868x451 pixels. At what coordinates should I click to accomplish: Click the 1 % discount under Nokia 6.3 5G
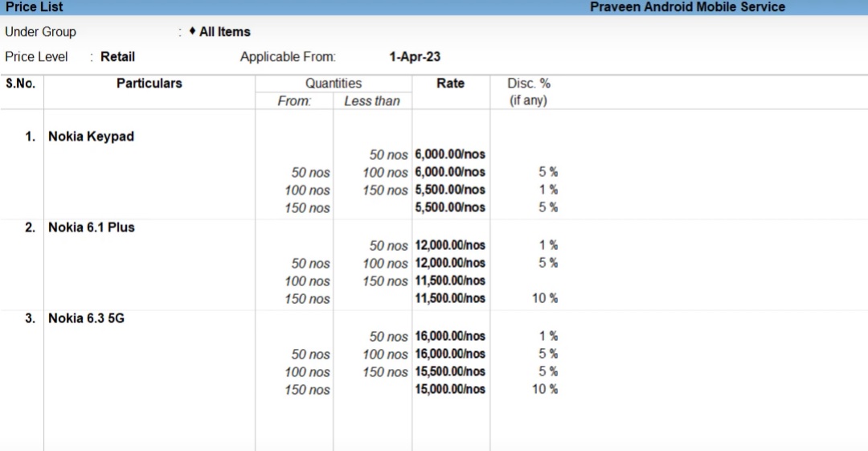(549, 336)
